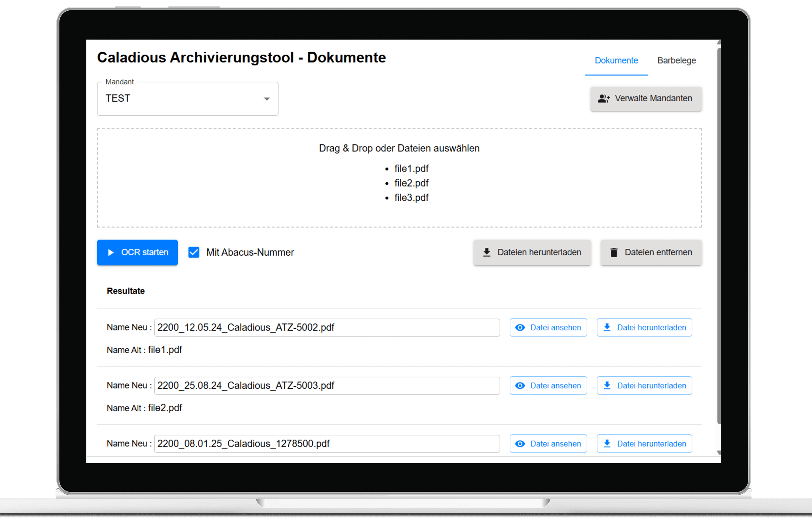The width and height of the screenshot is (812, 520).
Task: Click the Name Alt : file1.pdf text
Action: point(144,350)
